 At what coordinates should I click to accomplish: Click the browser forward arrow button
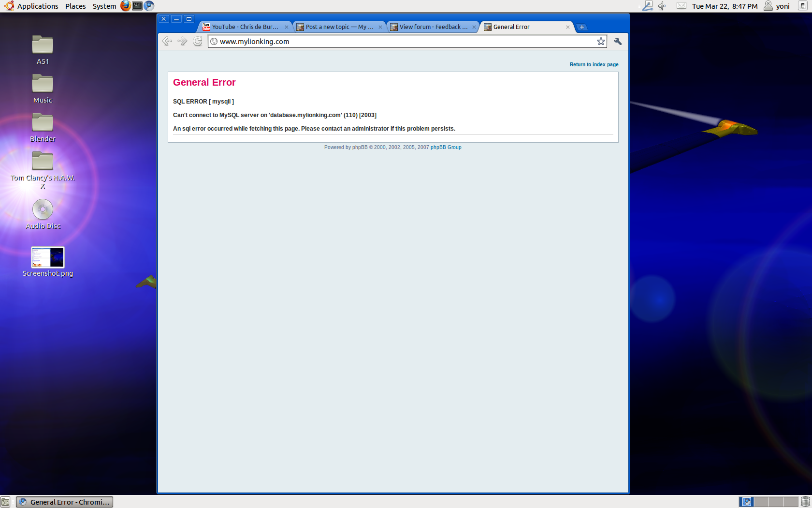(182, 42)
